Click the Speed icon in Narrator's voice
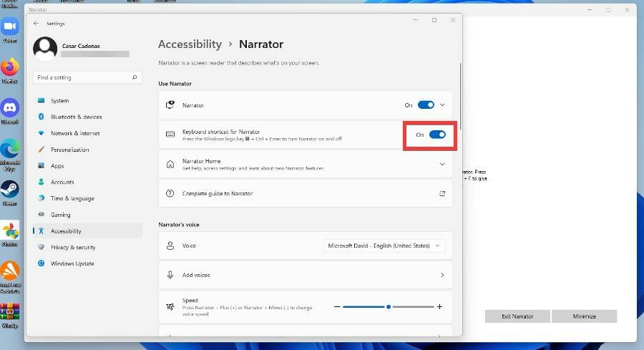This screenshot has width=644, height=350. (x=170, y=307)
